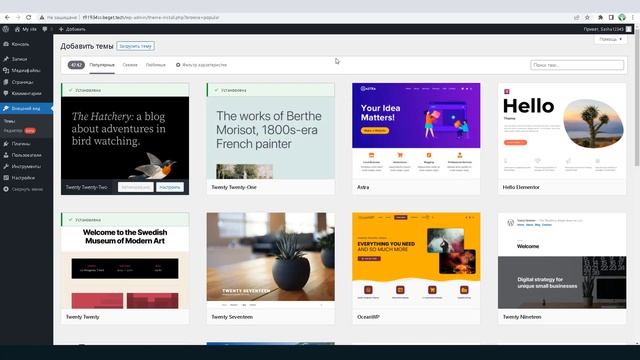Click the Добавить plus button in admin bar
The width and height of the screenshot is (640, 360).
(72, 29)
